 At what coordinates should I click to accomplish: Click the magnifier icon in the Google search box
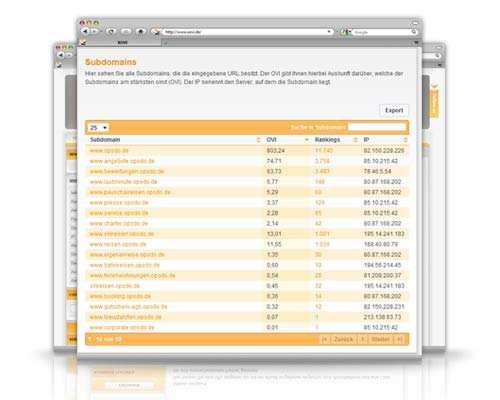coord(414,32)
